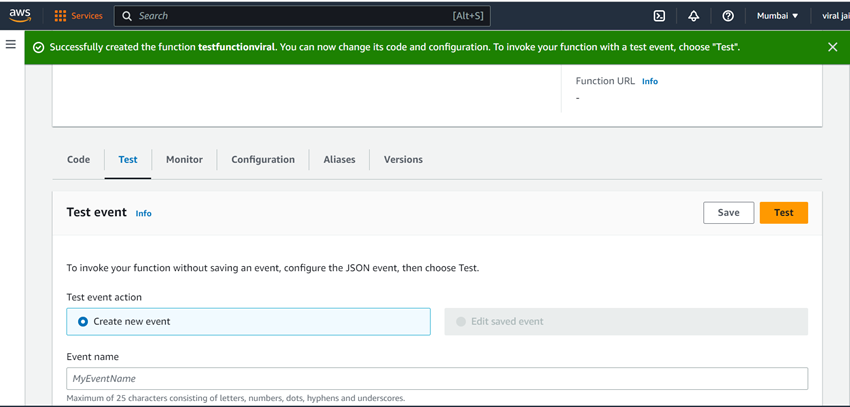
Task: Focus the top Search bar
Action: 302,16
